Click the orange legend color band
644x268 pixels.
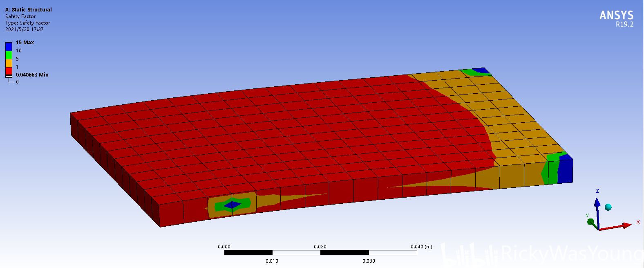coord(9,63)
